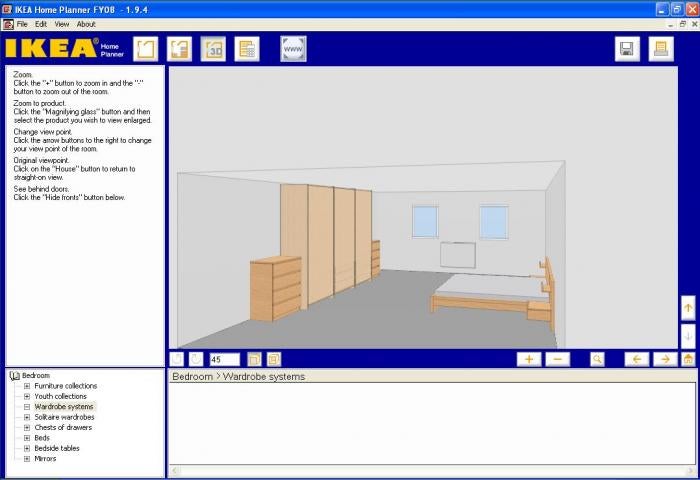Click the bed in the 3D room

point(493,290)
